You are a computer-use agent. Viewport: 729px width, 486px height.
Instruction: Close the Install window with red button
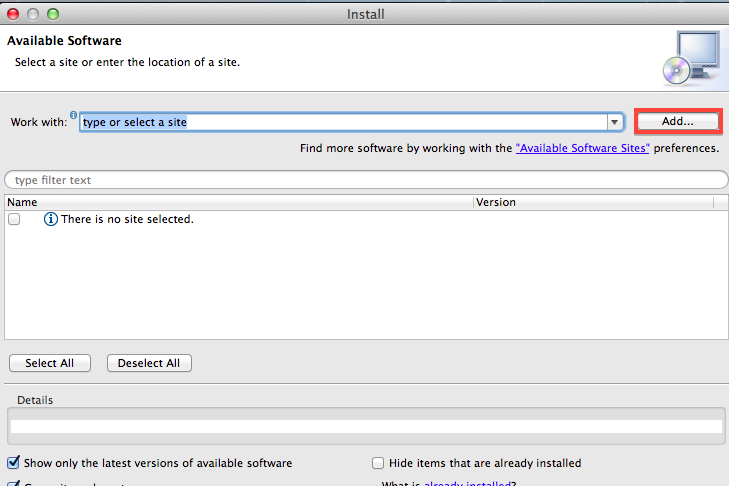(13, 14)
